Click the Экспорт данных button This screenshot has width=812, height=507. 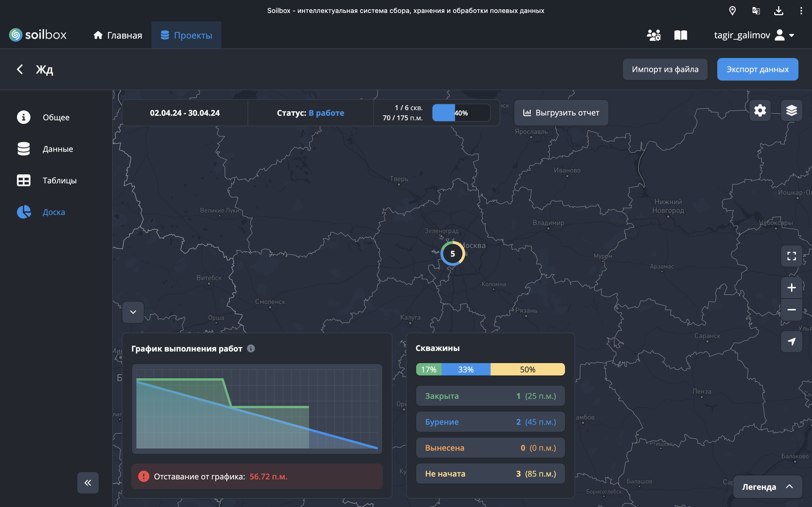757,69
